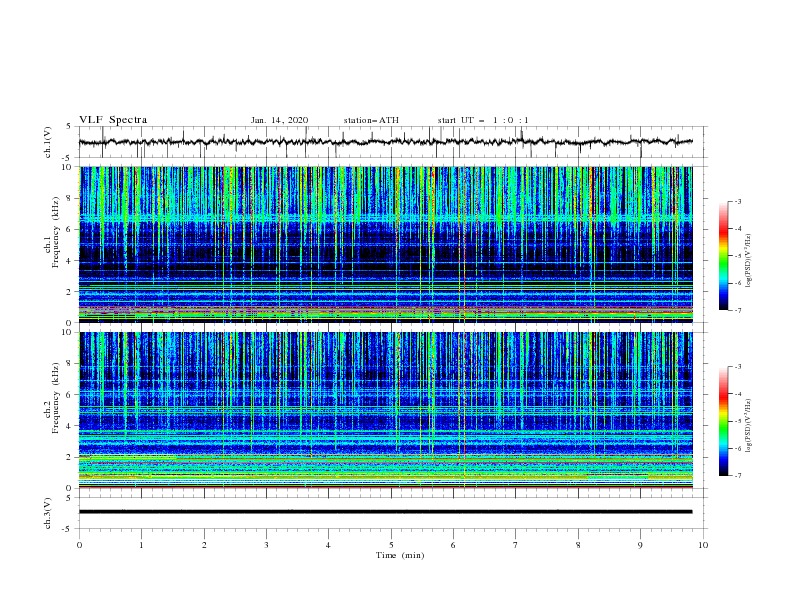Click the ch.1 spectrogram color scale bar

723,256
